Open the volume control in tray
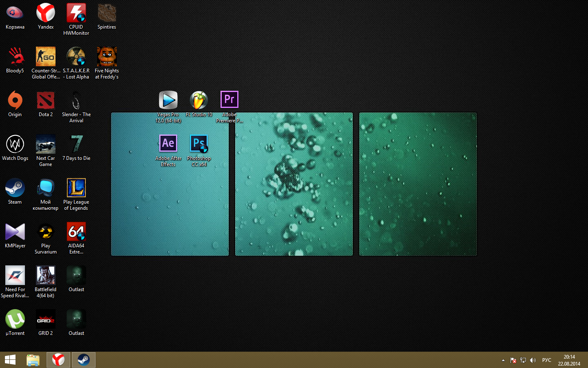The width and height of the screenshot is (588, 368). tap(532, 360)
